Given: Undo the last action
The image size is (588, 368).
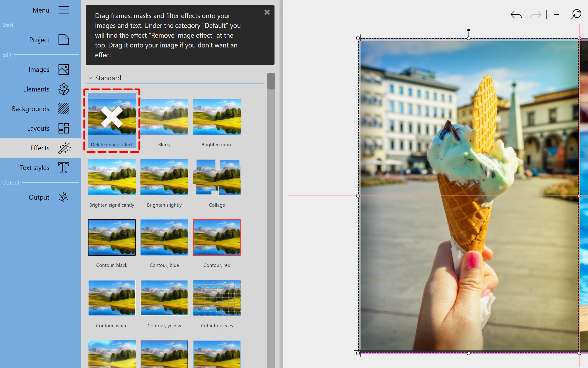Looking at the screenshot, I should click(x=516, y=14).
